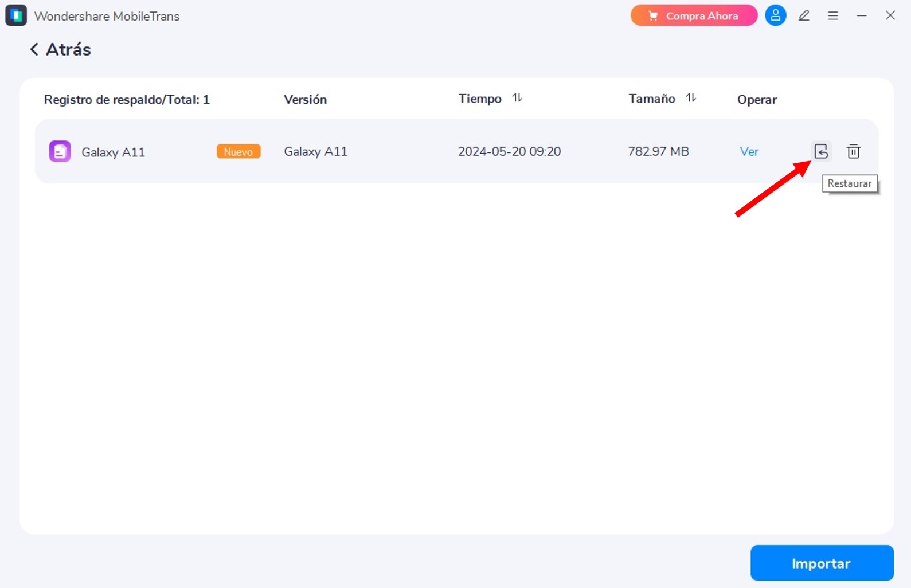Click the Versión column header
This screenshot has height=588, width=911.
305,100
